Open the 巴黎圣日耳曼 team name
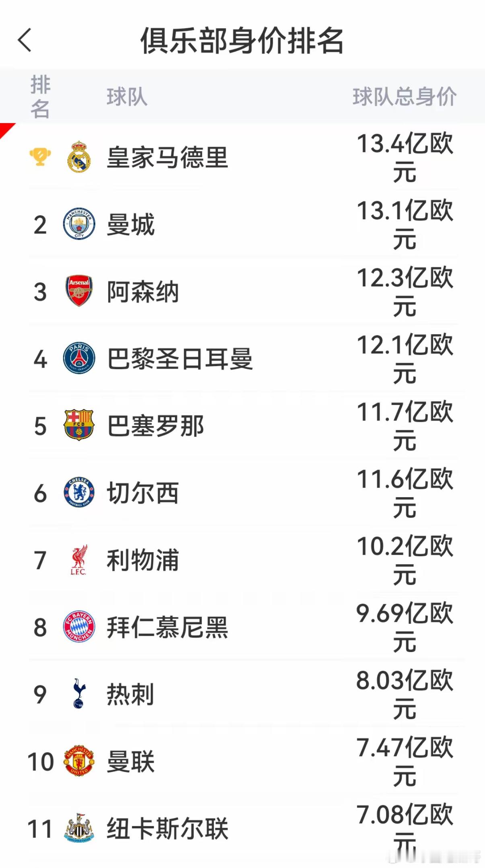485x868 pixels. point(180,358)
